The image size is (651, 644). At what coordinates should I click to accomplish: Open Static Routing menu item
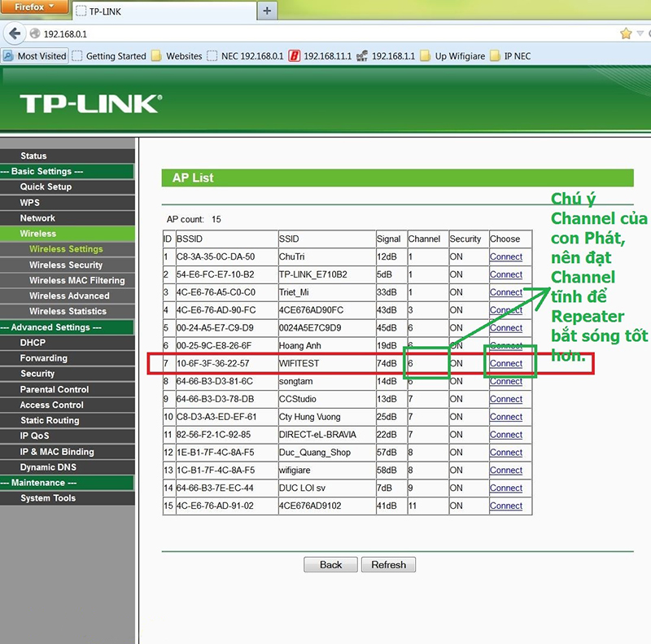68,420
